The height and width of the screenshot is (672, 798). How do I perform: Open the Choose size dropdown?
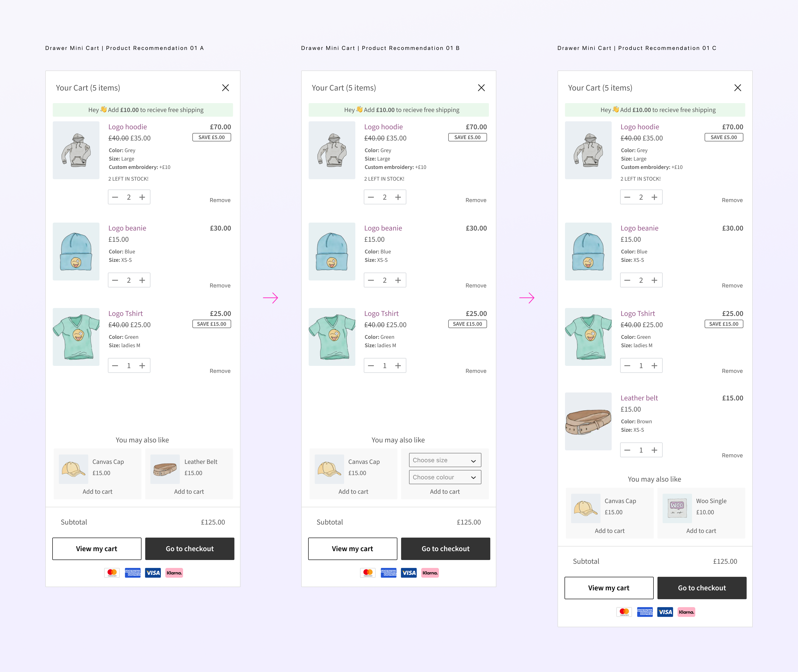[445, 460]
